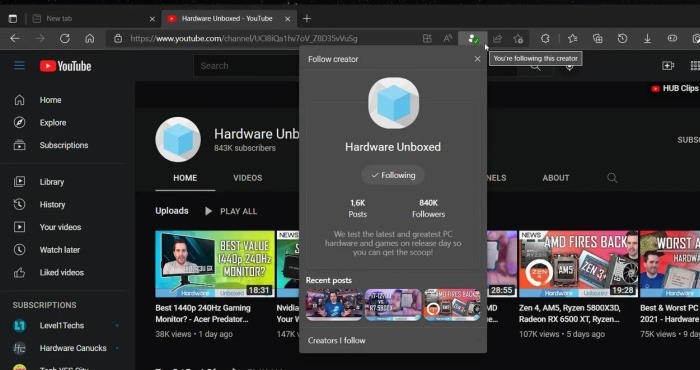The height and width of the screenshot is (370, 700).
Task: Select the channel HOME tab
Action: [x=185, y=178]
